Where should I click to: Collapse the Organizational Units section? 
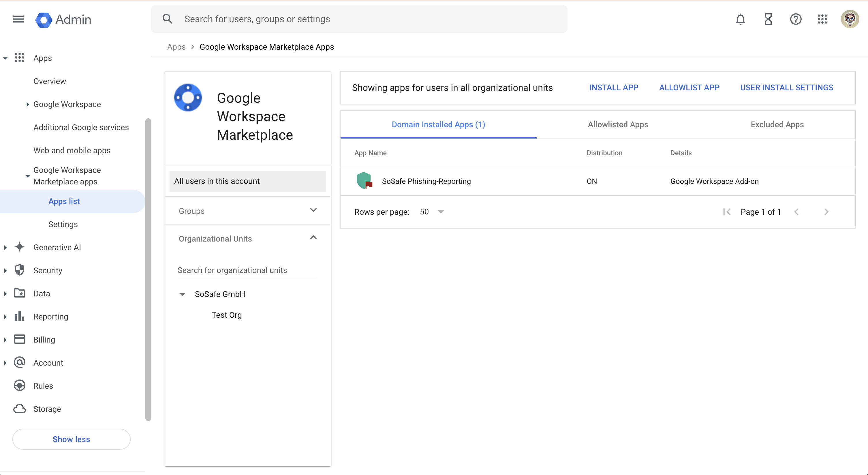(x=313, y=238)
